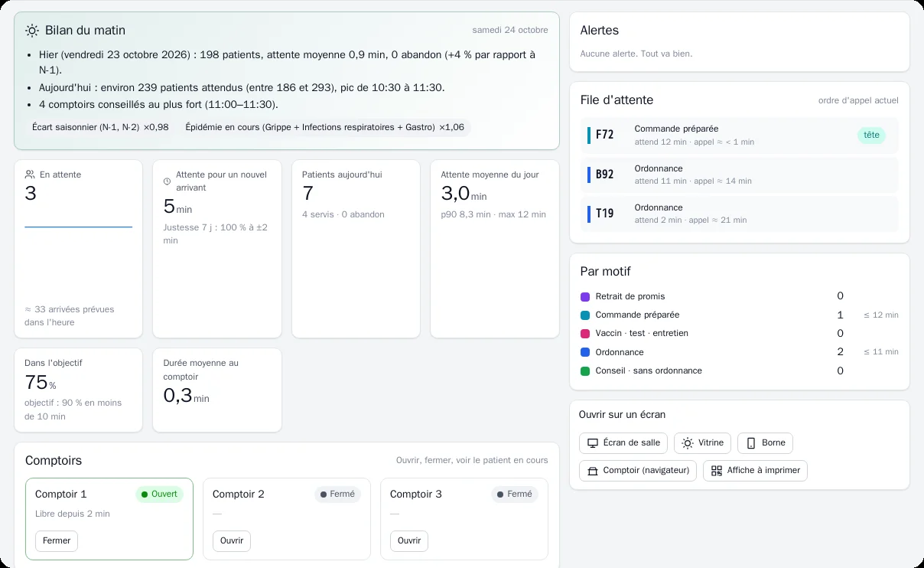Click the 'Aujourd'hui : environ 239 patients attendus' bullet
Screen dimensions: 924x568
(242, 88)
